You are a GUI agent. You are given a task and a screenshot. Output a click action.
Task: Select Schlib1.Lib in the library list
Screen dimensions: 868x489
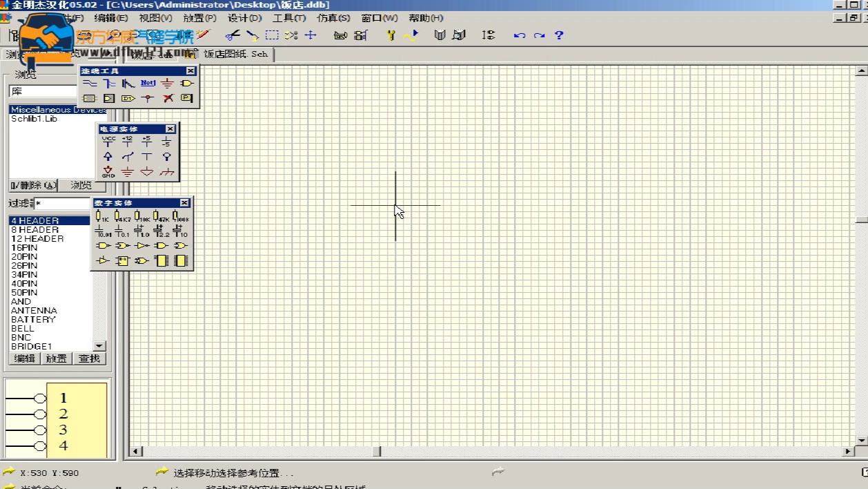(x=34, y=119)
